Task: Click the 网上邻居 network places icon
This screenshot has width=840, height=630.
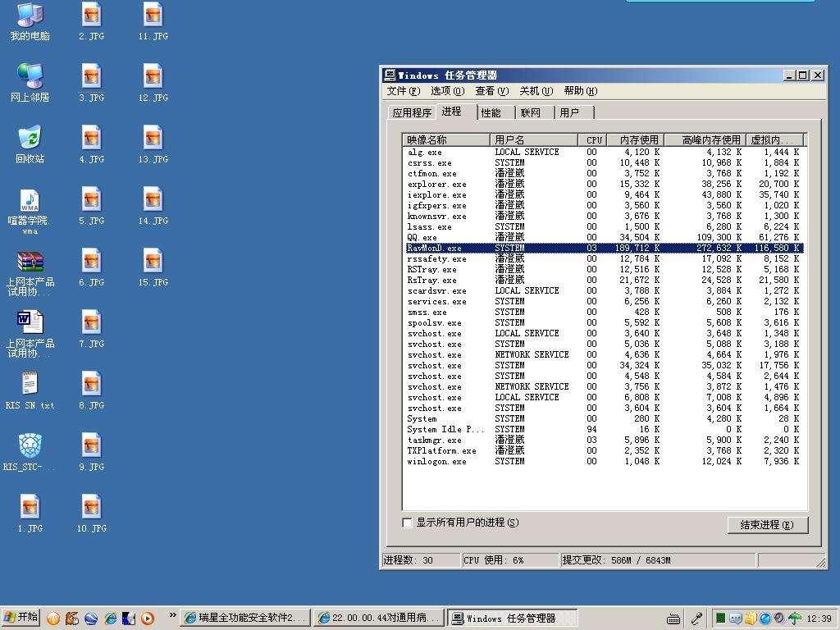Action: pyautogui.click(x=30, y=77)
